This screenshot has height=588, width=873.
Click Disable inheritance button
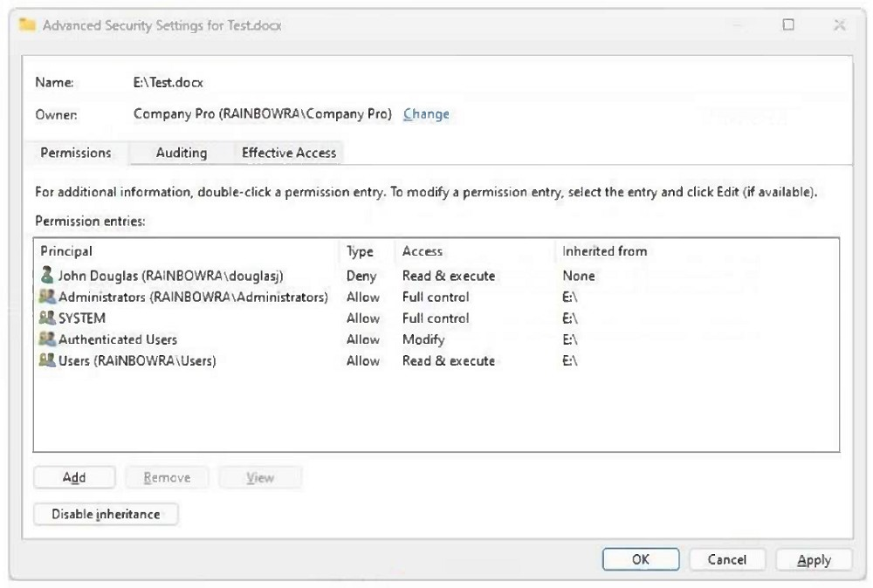[x=106, y=515]
